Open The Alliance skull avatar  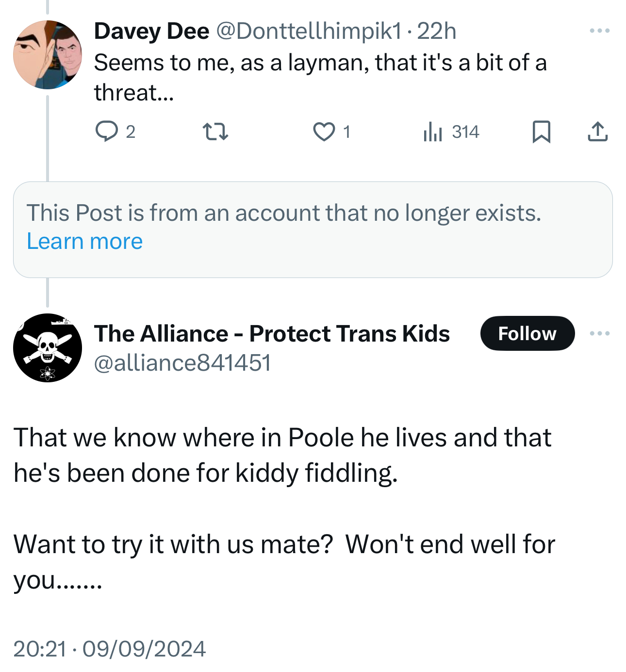coord(48,347)
